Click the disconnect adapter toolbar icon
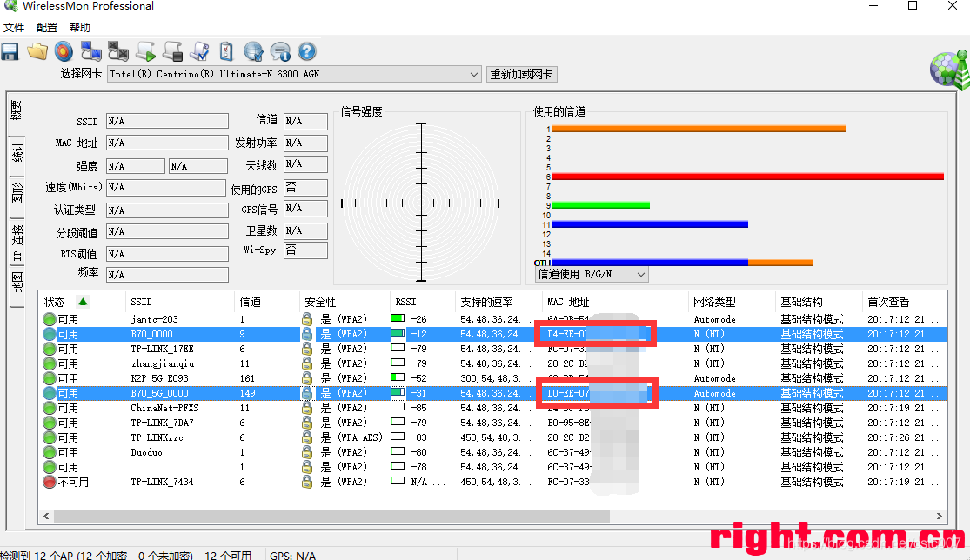970x560 pixels. point(117,50)
